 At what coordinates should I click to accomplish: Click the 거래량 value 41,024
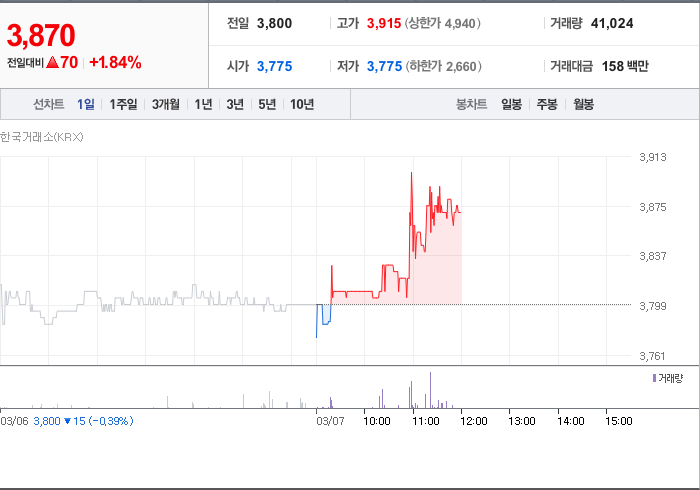tap(612, 23)
